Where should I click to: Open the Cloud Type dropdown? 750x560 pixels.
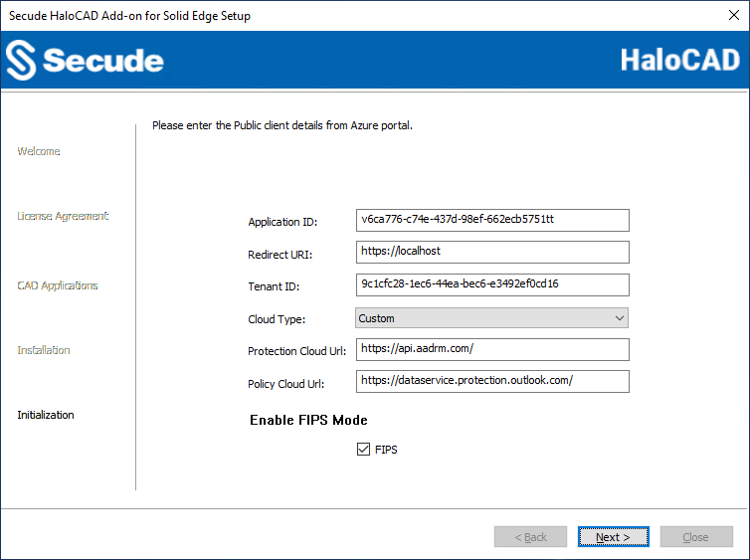tap(492, 318)
